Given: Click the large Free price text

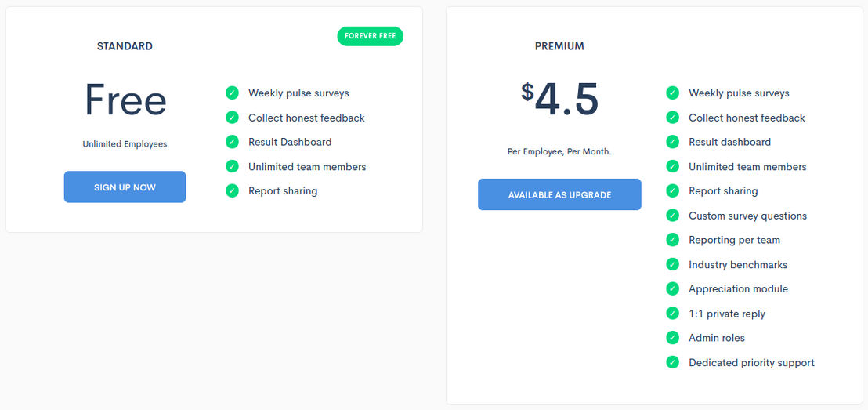Looking at the screenshot, I should pyautogui.click(x=125, y=100).
